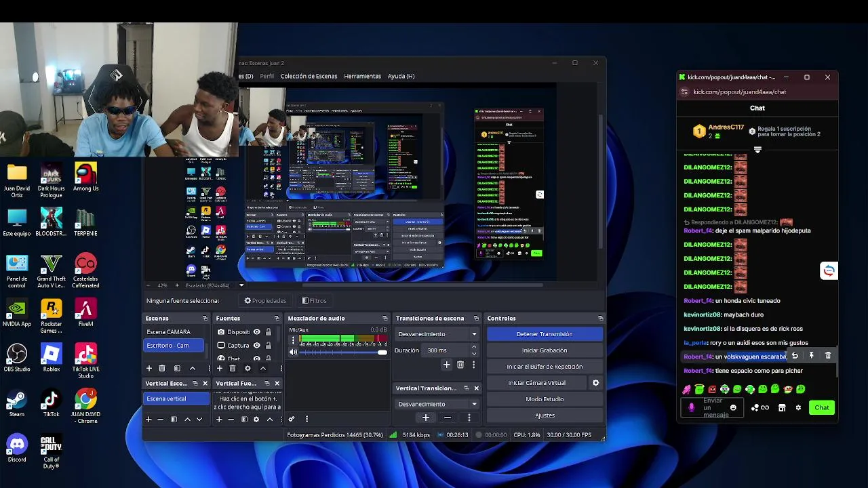Add a vertical source with plus icon
The height and width of the screenshot is (488, 868).
pyautogui.click(x=219, y=420)
